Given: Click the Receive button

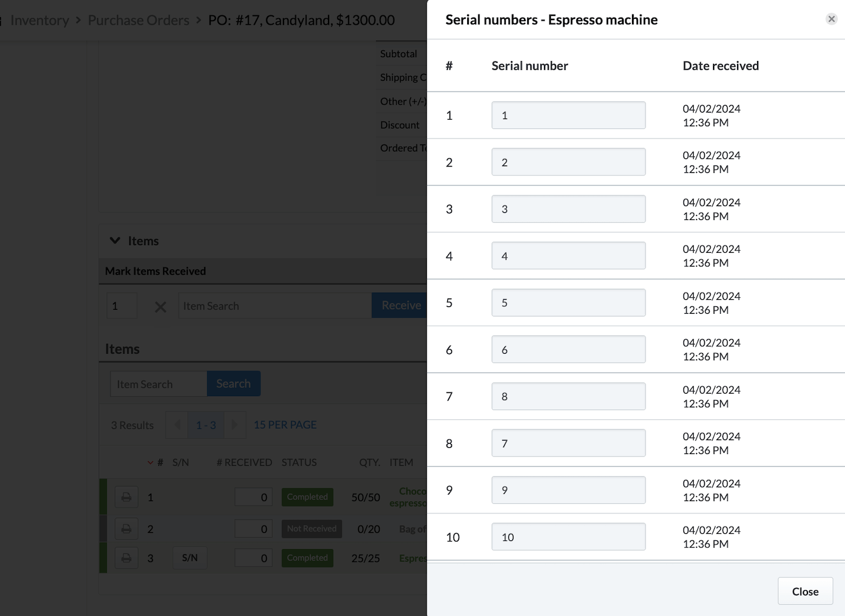Looking at the screenshot, I should [400, 306].
